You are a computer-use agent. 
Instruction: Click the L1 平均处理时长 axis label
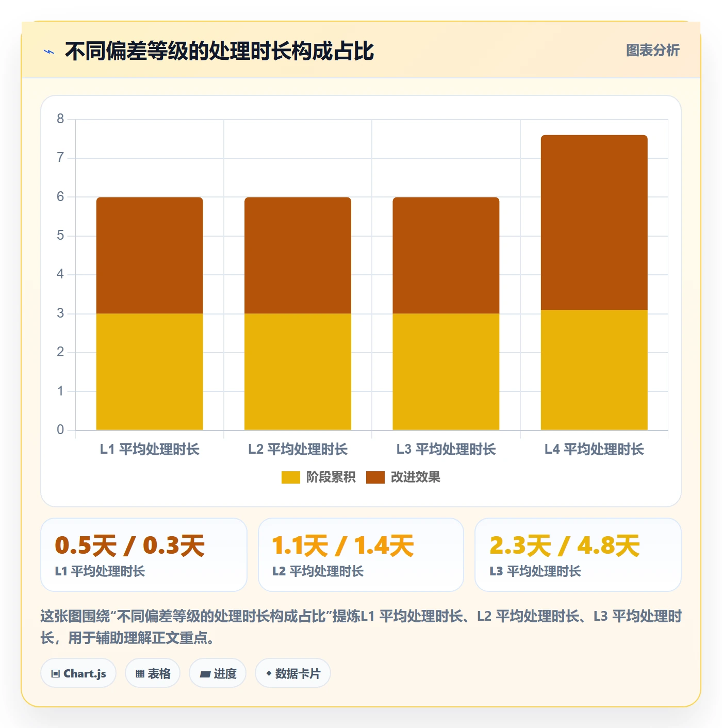150,450
